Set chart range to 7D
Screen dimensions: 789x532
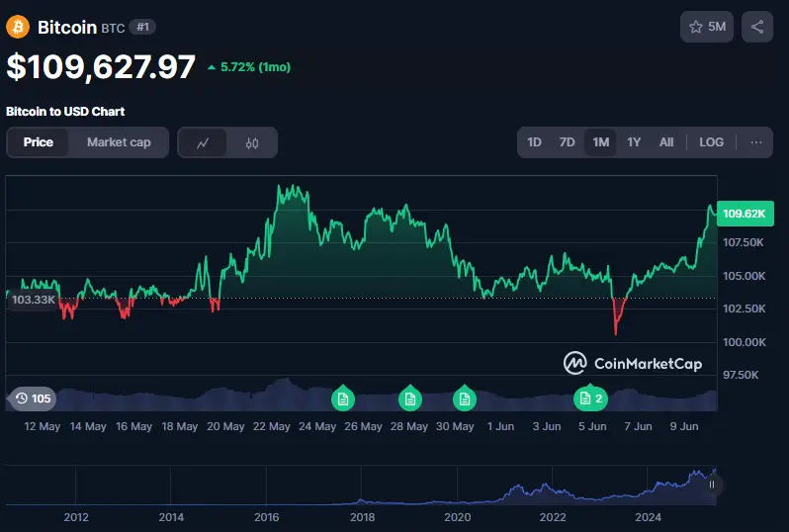click(568, 142)
